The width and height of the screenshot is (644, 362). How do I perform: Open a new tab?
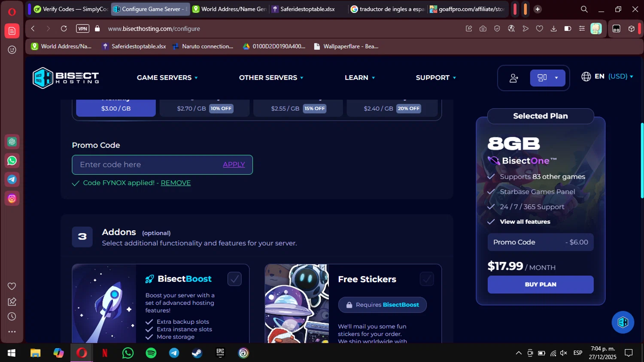pyautogui.click(x=538, y=9)
